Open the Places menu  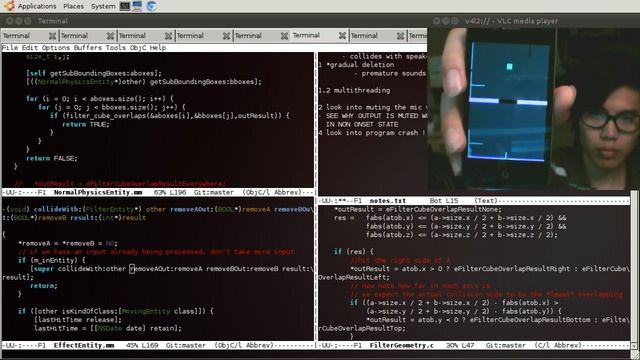(x=73, y=6)
